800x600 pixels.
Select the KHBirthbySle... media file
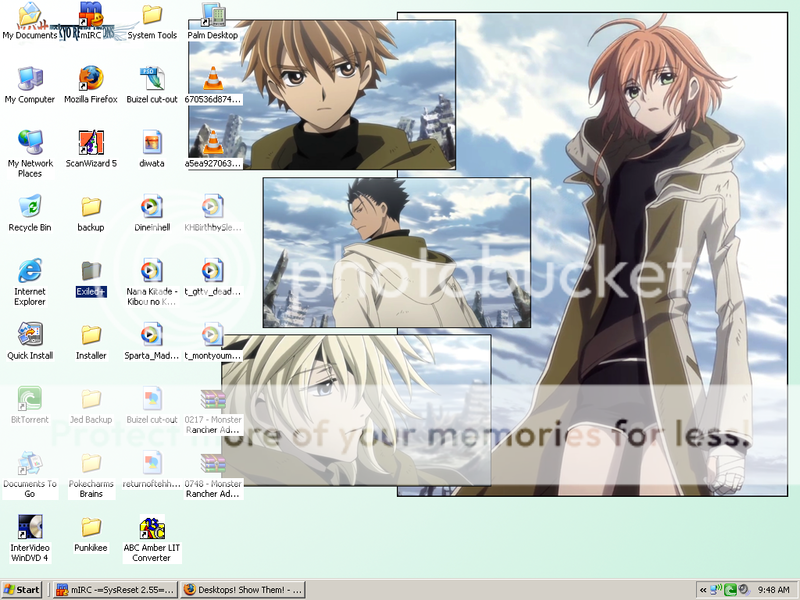click(x=213, y=213)
